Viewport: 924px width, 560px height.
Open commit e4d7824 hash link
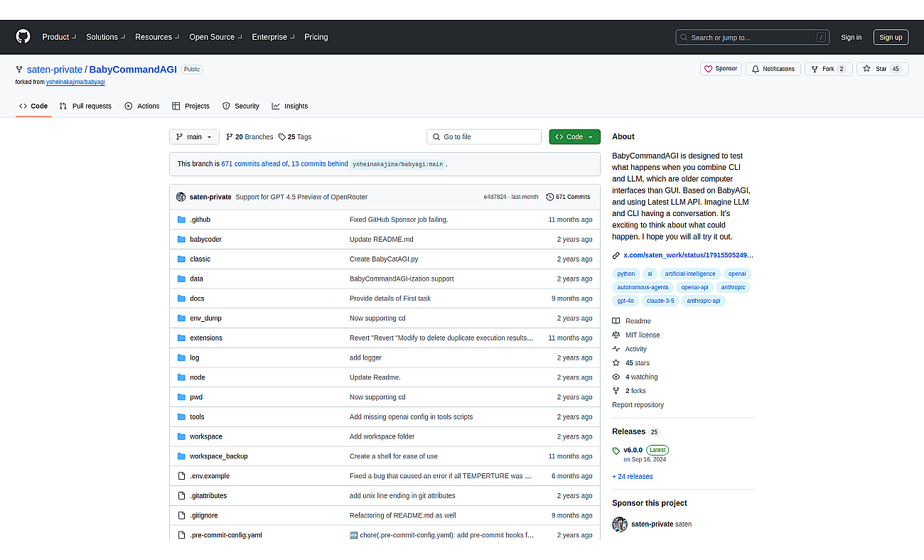coord(495,197)
